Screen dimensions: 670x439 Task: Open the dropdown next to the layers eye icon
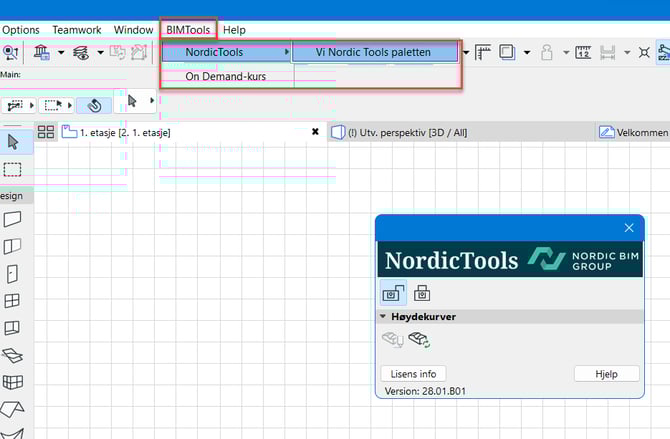tap(100, 53)
